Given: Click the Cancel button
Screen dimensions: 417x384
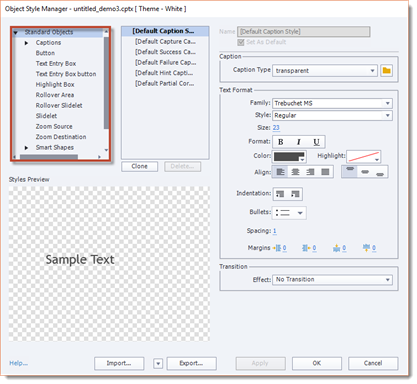Looking at the screenshot, I should click(x=373, y=363).
